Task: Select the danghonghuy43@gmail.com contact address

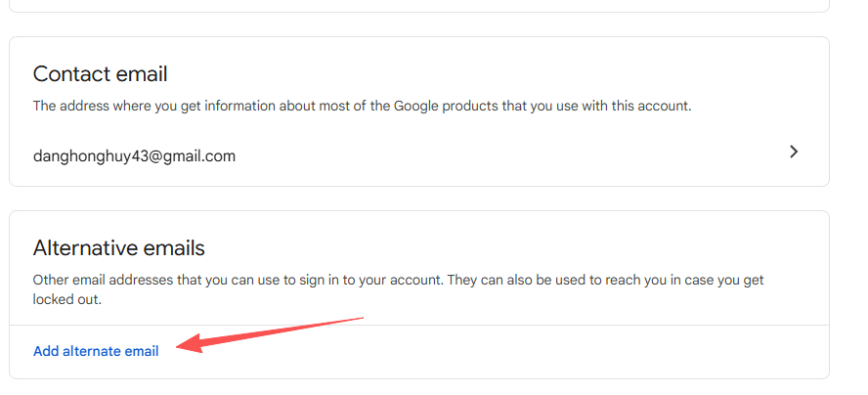Action: point(134,155)
